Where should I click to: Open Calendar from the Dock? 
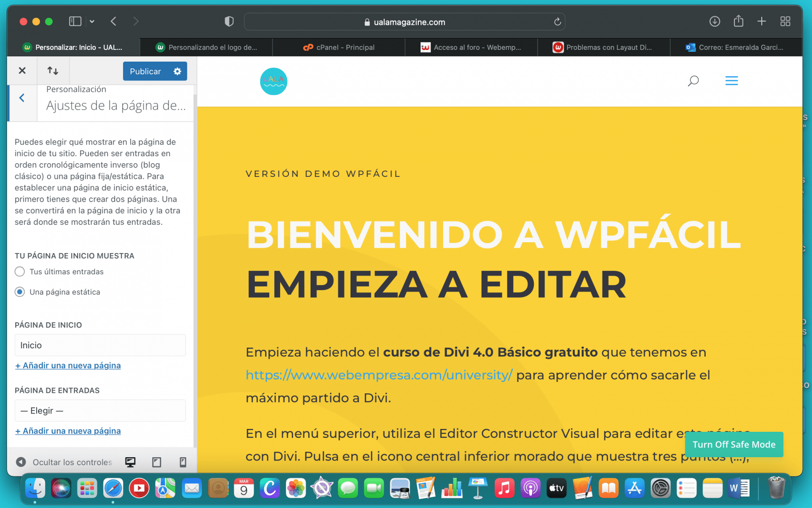[244, 488]
